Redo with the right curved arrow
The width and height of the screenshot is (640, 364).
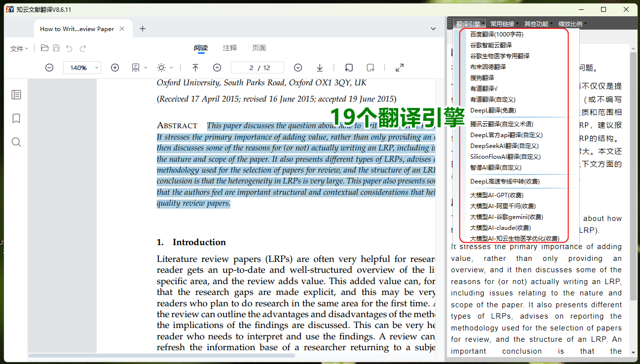(x=83, y=48)
